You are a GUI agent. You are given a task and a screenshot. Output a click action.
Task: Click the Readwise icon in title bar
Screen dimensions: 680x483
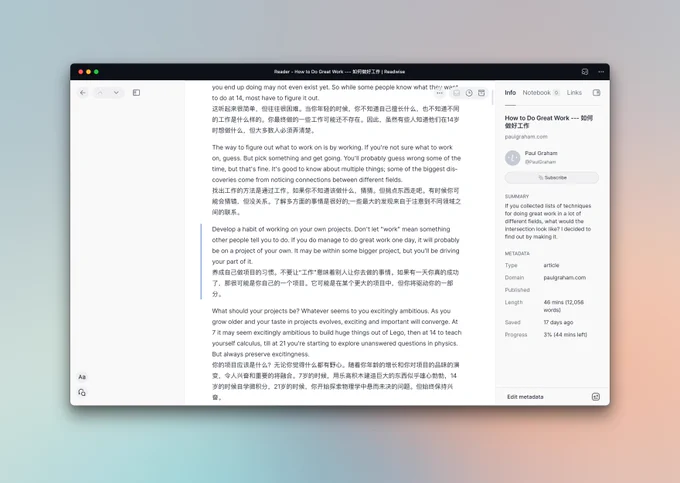coord(585,72)
